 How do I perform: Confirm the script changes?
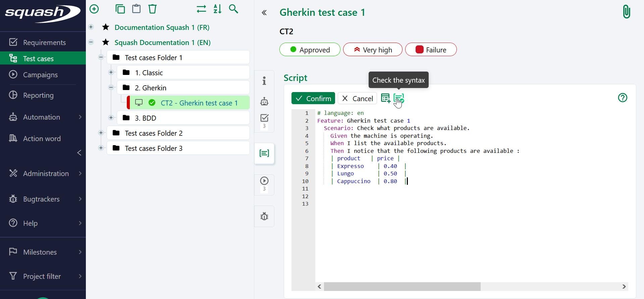tap(313, 98)
